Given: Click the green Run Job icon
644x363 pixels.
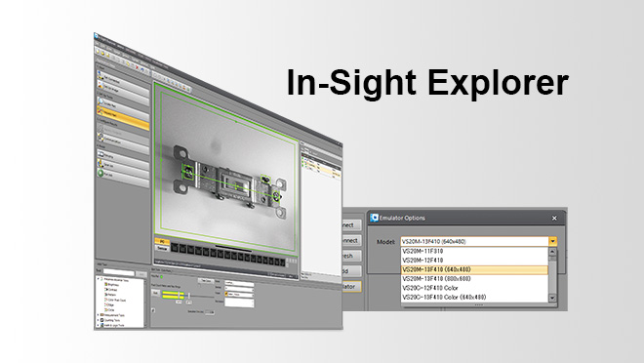Looking at the screenshot, I should [101, 173].
